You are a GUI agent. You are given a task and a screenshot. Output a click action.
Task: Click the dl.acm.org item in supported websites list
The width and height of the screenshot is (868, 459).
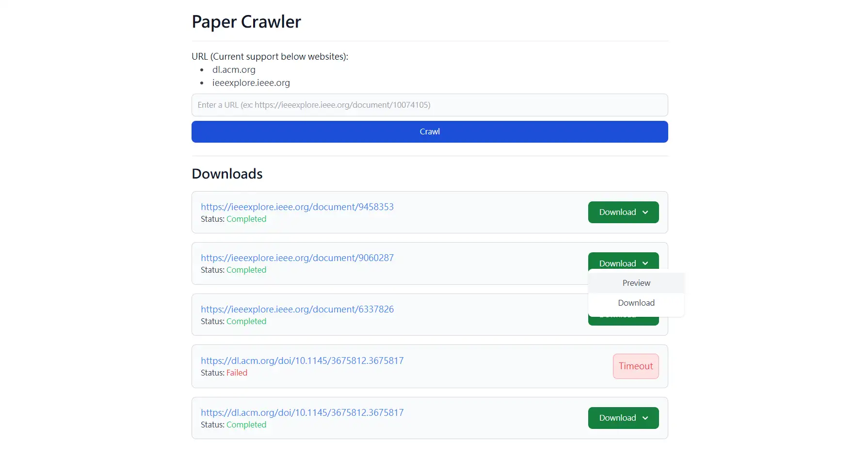[x=234, y=70]
